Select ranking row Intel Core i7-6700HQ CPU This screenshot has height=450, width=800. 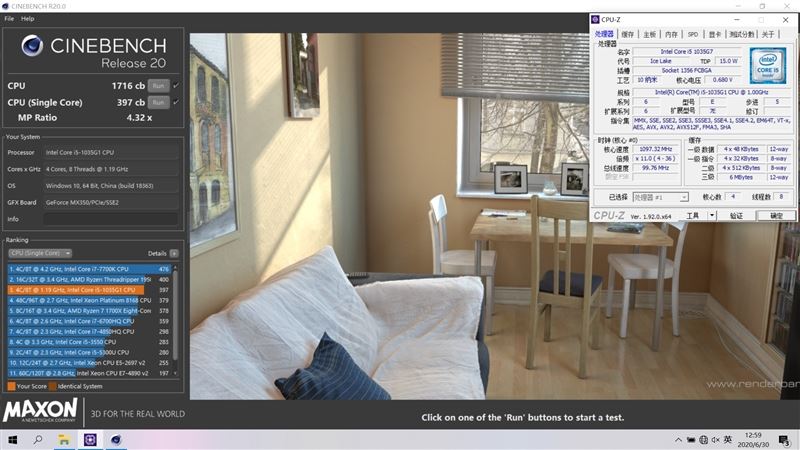click(x=89, y=321)
